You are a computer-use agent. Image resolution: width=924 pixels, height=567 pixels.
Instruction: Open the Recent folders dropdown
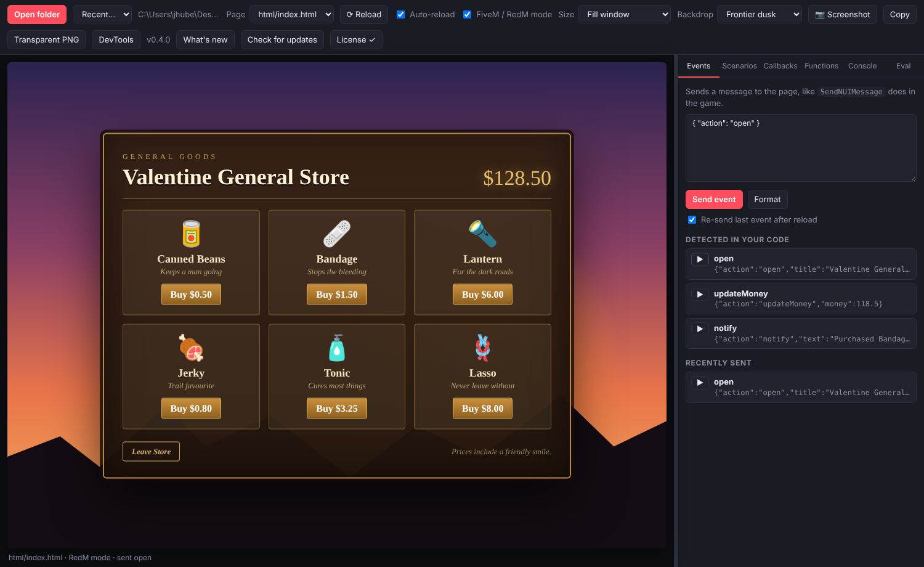(x=102, y=14)
